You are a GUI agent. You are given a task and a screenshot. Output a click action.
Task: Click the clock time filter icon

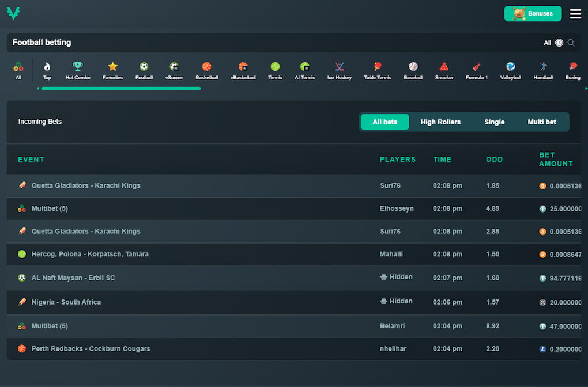point(559,43)
